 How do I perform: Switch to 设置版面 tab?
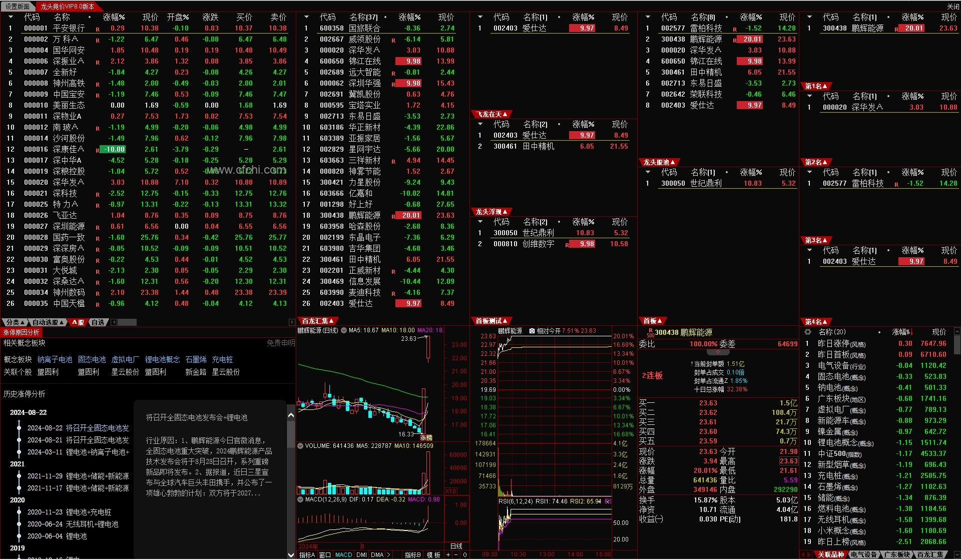[18, 7]
